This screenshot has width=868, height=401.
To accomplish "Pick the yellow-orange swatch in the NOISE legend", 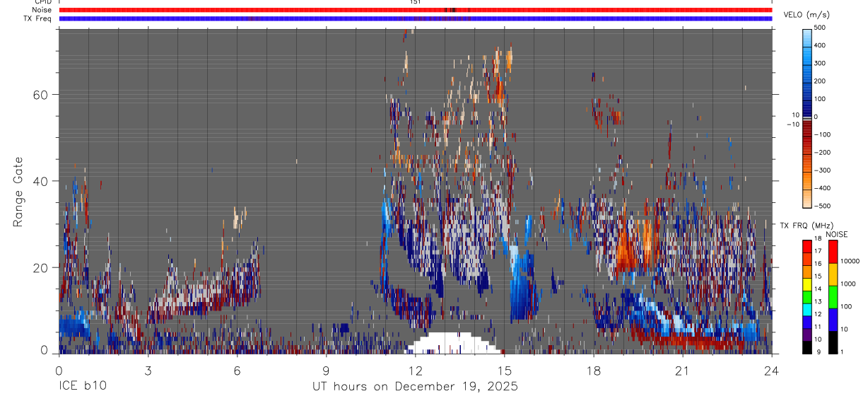I will click(x=832, y=274).
